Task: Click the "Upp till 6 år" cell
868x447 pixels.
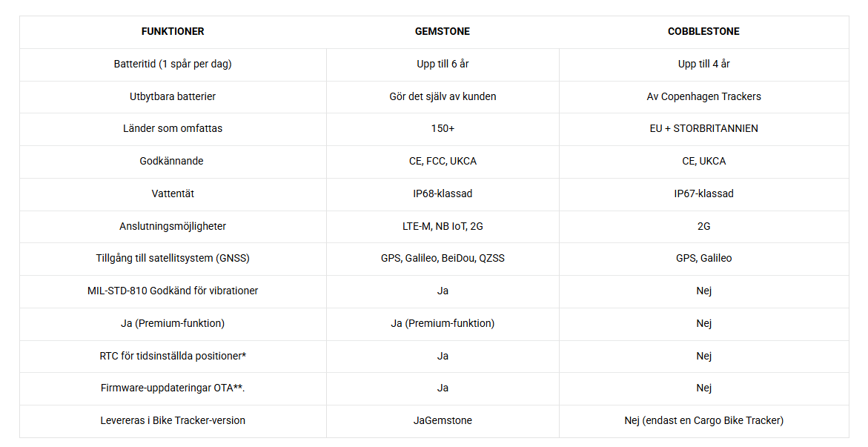Action: pos(443,64)
